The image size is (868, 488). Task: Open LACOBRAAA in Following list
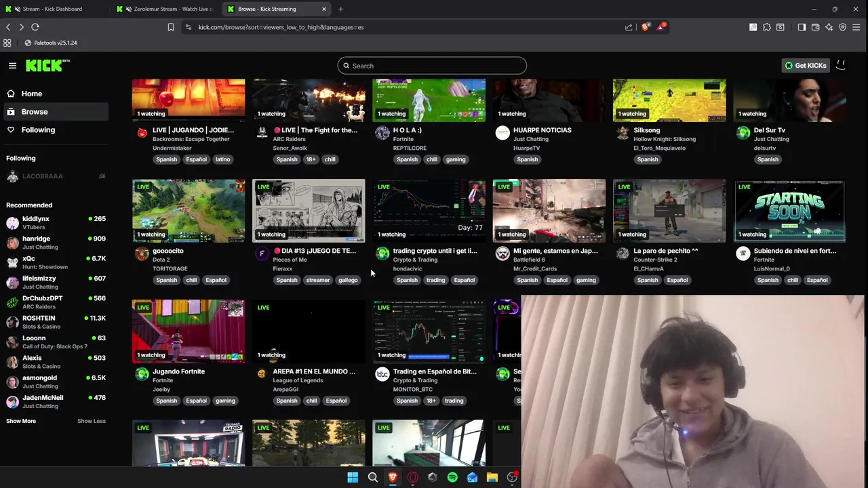click(54, 176)
